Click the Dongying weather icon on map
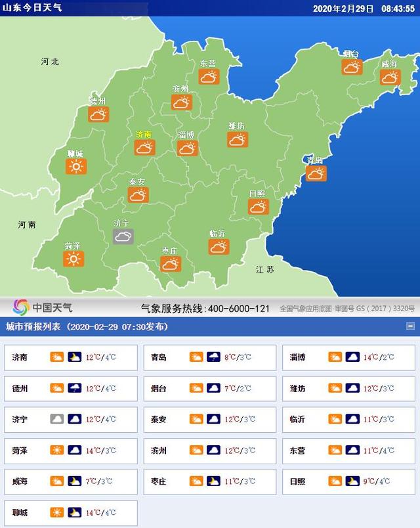Image resolution: width=420 pixels, height=528 pixels. (x=209, y=77)
